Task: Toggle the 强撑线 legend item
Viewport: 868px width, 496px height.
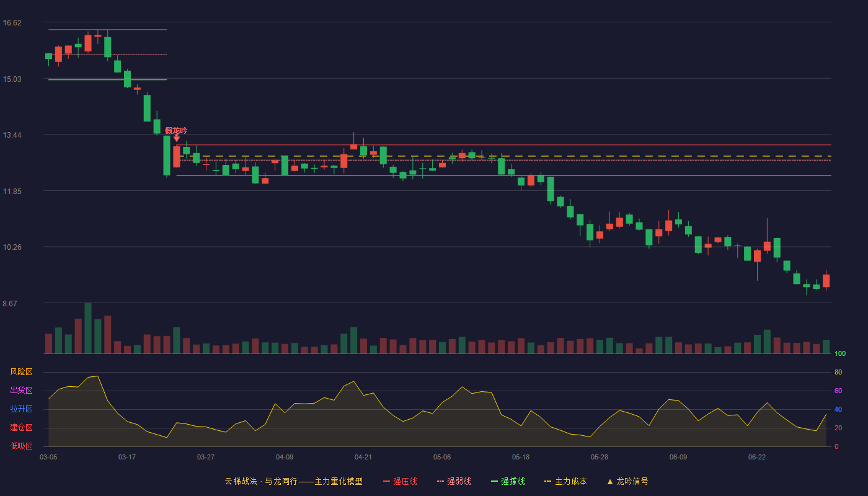Action: (508, 481)
